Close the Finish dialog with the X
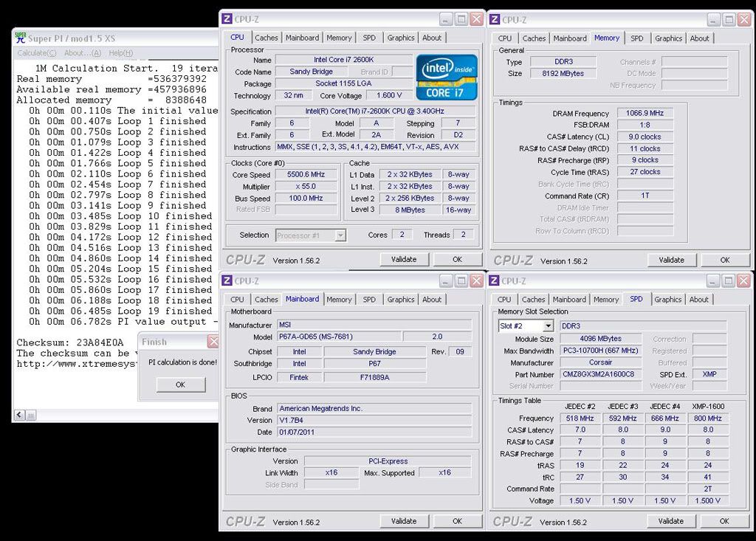 pos(213,342)
